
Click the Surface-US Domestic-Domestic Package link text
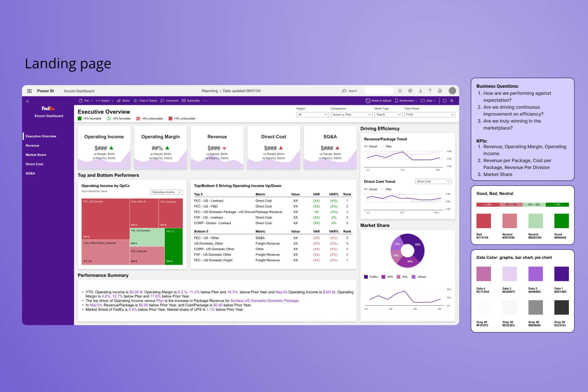coord(264,301)
